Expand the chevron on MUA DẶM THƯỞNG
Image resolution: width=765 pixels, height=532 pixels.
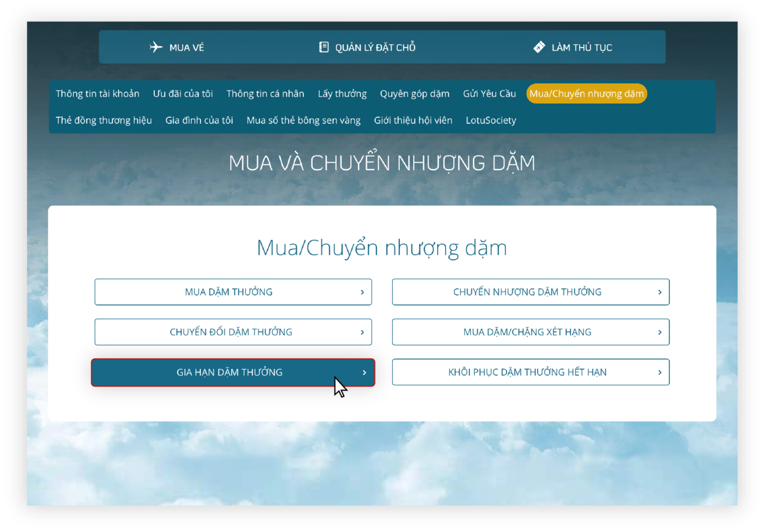[362, 292]
